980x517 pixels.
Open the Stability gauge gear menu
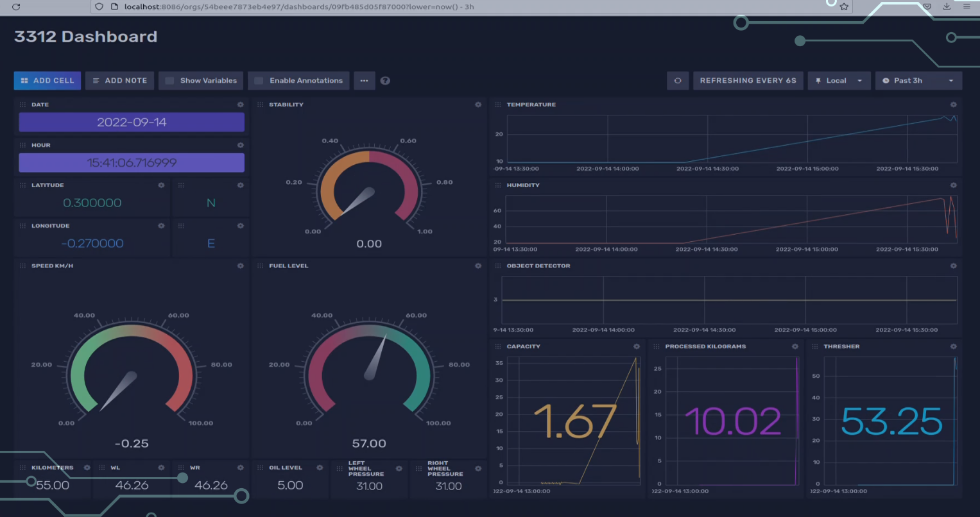point(477,105)
